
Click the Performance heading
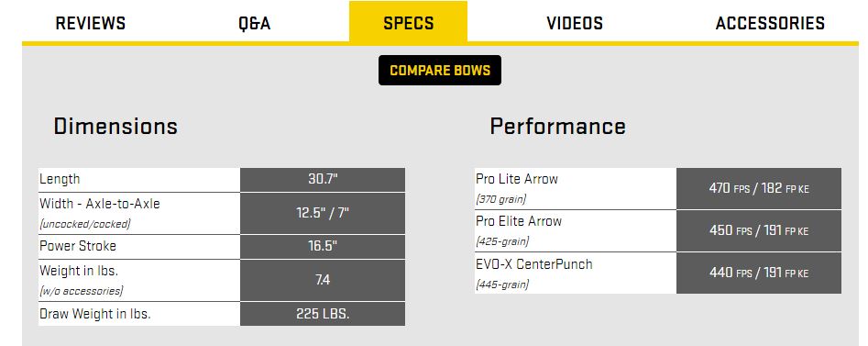(557, 127)
